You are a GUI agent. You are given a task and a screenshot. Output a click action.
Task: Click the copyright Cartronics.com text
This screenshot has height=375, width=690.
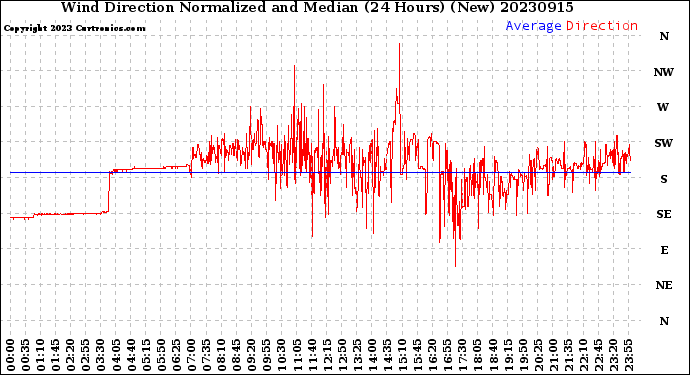74,28
